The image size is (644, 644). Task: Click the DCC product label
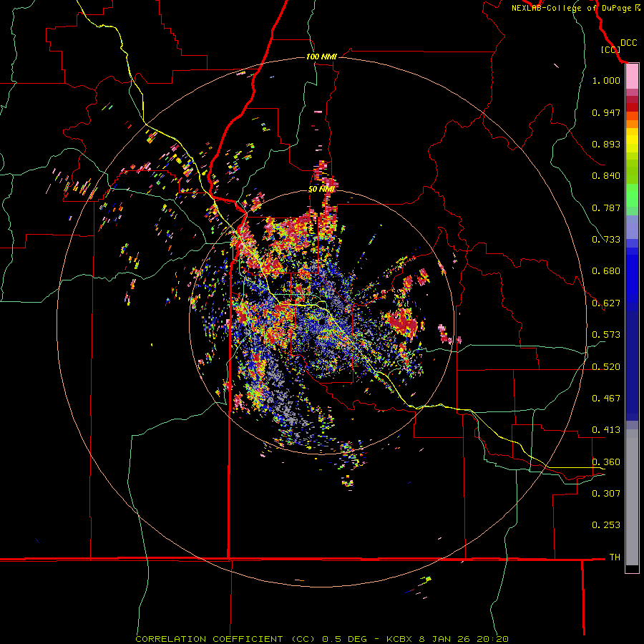point(628,43)
